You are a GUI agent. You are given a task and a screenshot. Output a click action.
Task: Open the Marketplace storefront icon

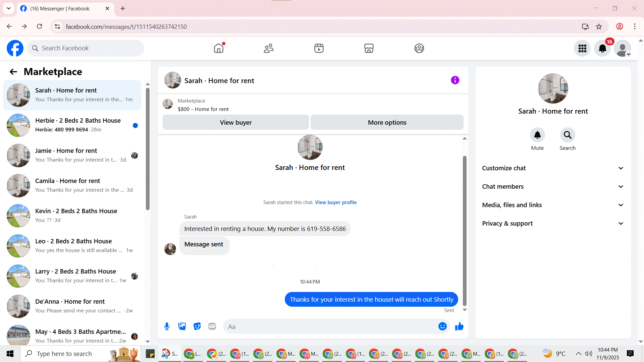(369, 48)
